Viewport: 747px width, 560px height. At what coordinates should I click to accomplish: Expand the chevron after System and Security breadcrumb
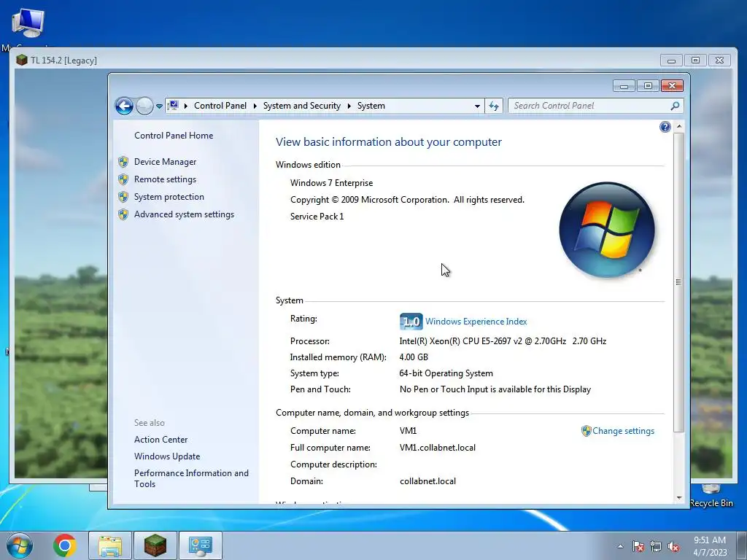click(349, 106)
